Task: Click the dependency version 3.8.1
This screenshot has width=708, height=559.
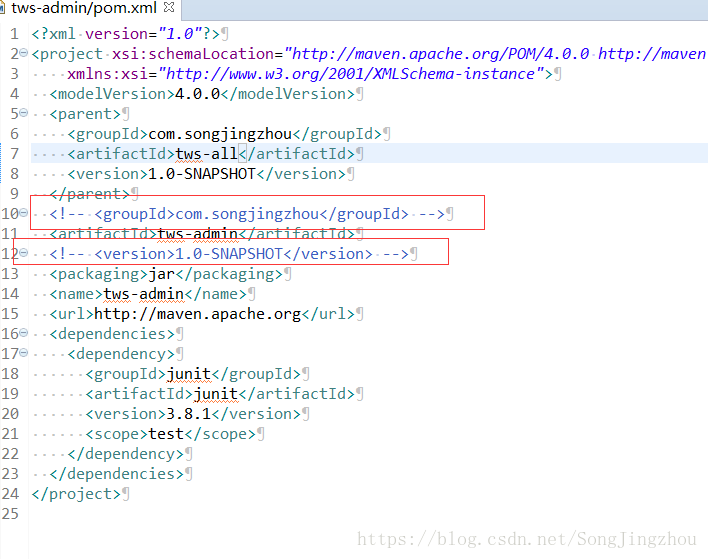Action: point(188,414)
